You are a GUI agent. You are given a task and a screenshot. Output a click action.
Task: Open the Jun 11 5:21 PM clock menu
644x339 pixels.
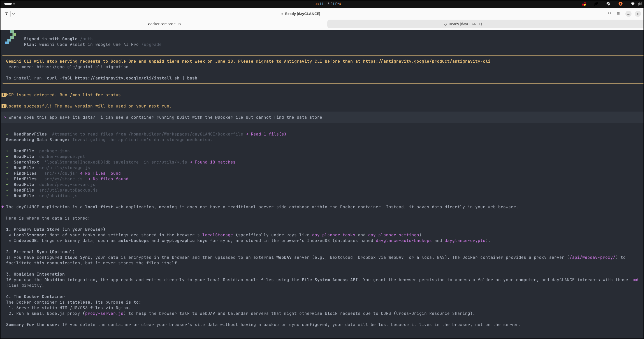click(327, 4)
